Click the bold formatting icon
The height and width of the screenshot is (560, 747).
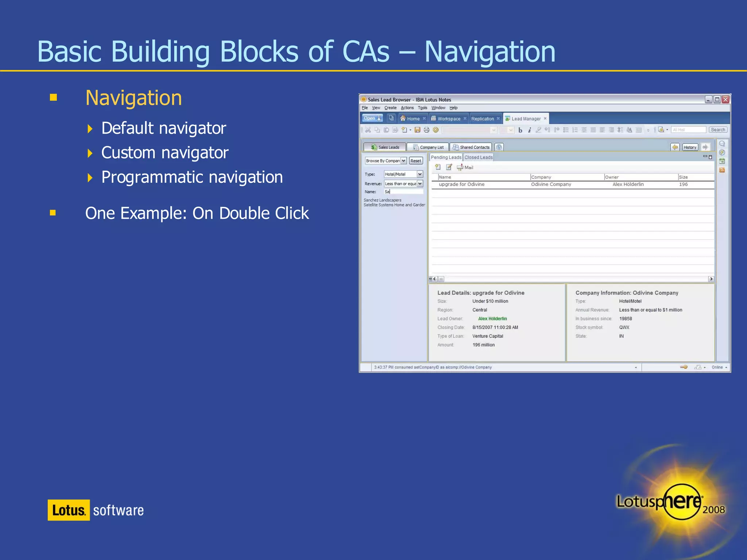tap(520, 130)
